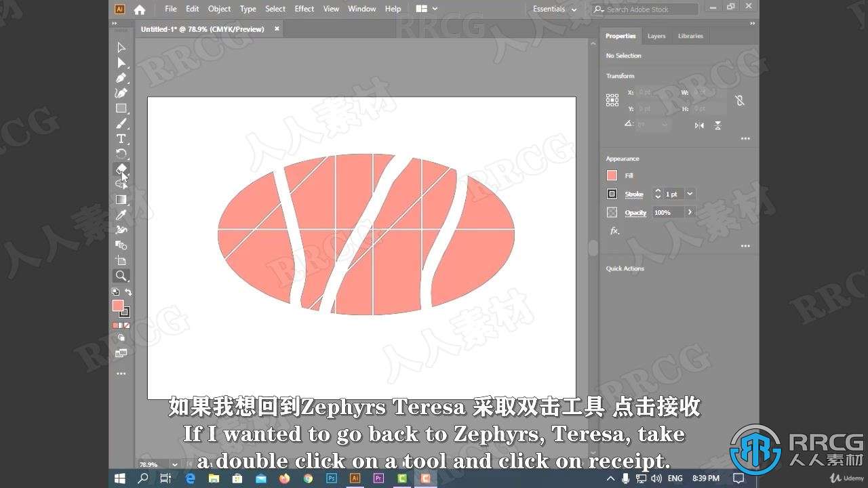Change the screen mode

click(x=121, y=353)
